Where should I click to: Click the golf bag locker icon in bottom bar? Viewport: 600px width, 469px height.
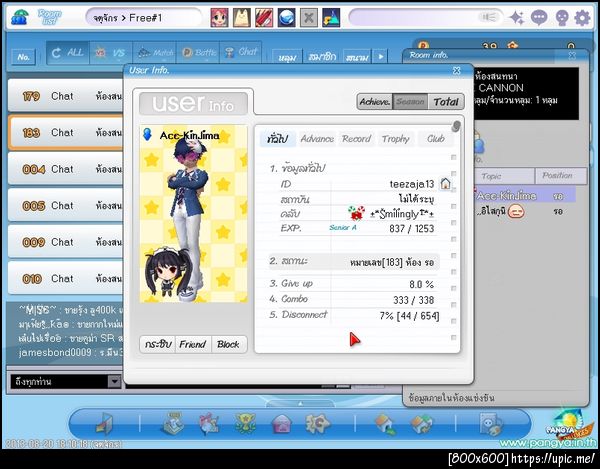[173, 423]
